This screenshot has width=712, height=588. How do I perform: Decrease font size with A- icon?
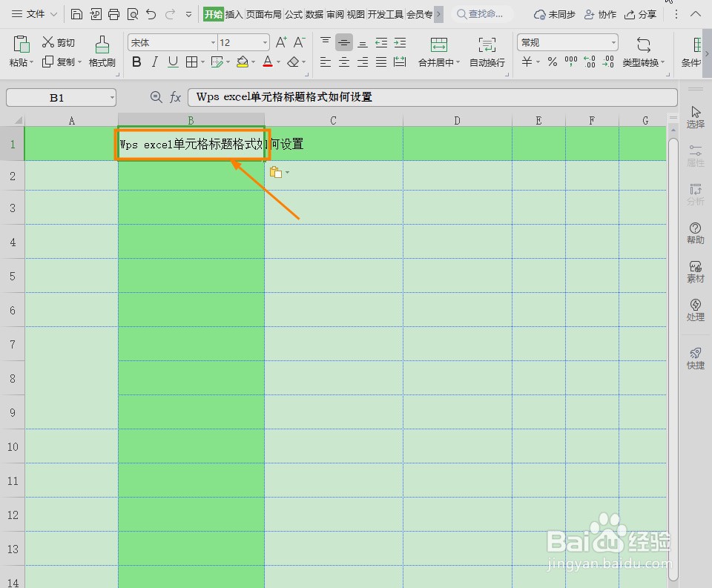(299, 42)
